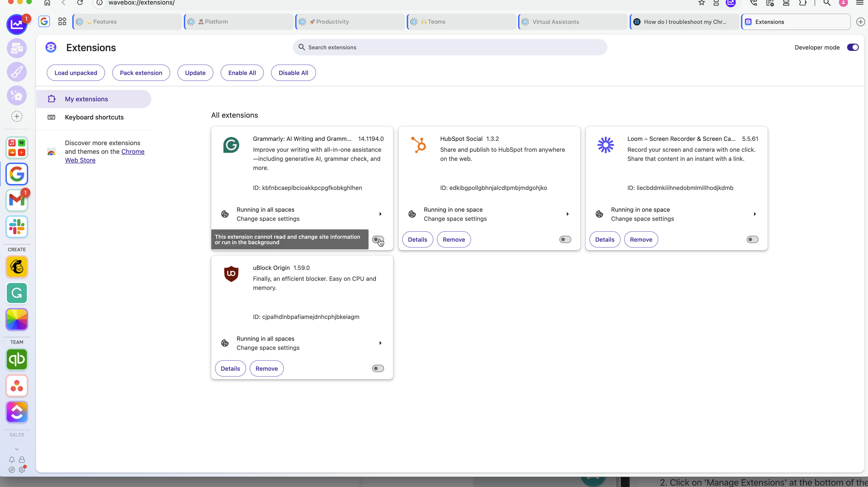
Task: Open the rainbow color wheel app
Action: point(17,319)
